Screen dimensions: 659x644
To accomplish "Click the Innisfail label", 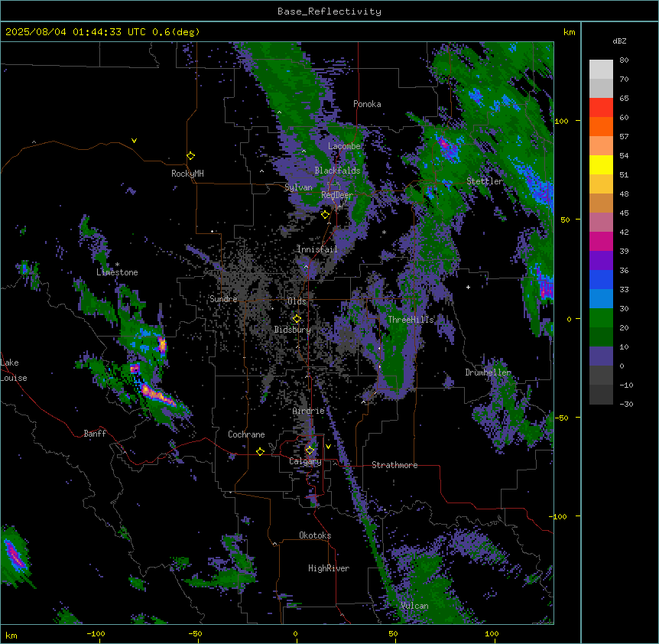I will coord(317,249).
